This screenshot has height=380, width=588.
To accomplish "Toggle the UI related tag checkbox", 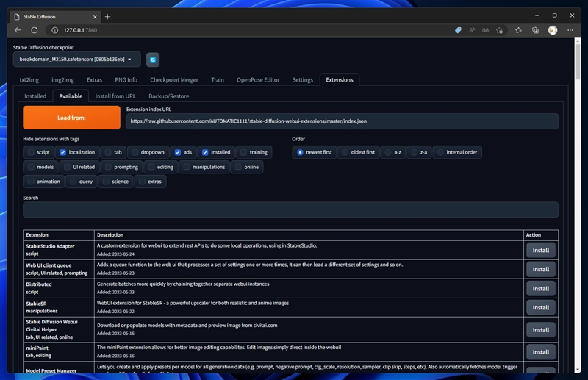I will [67, 167].
